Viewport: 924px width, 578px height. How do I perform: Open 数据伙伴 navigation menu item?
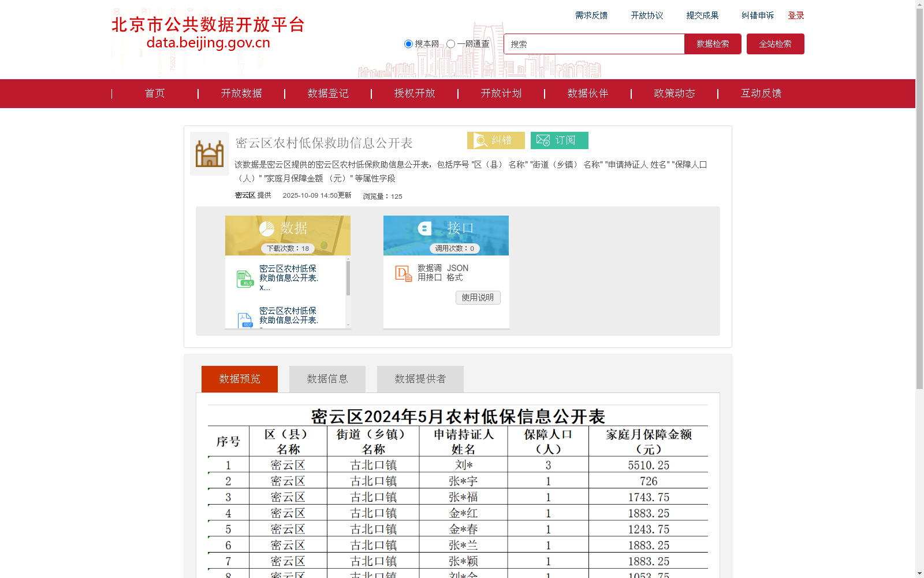[x=588, y=94]
